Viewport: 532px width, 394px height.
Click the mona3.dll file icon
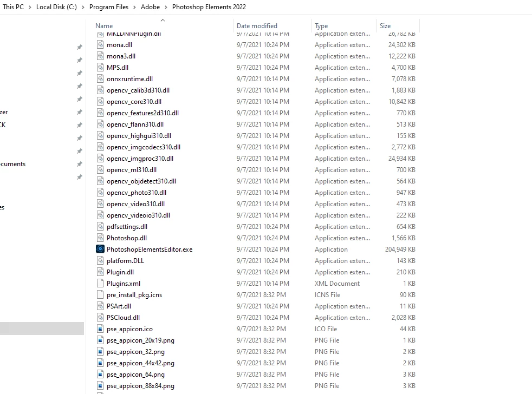pos(100,56)
